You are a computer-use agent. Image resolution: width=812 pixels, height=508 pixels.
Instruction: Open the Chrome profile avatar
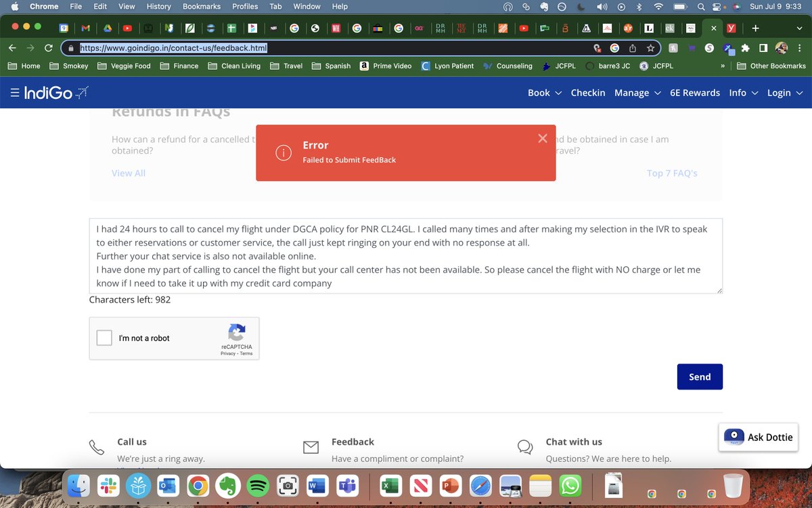(x=782, y=48)
